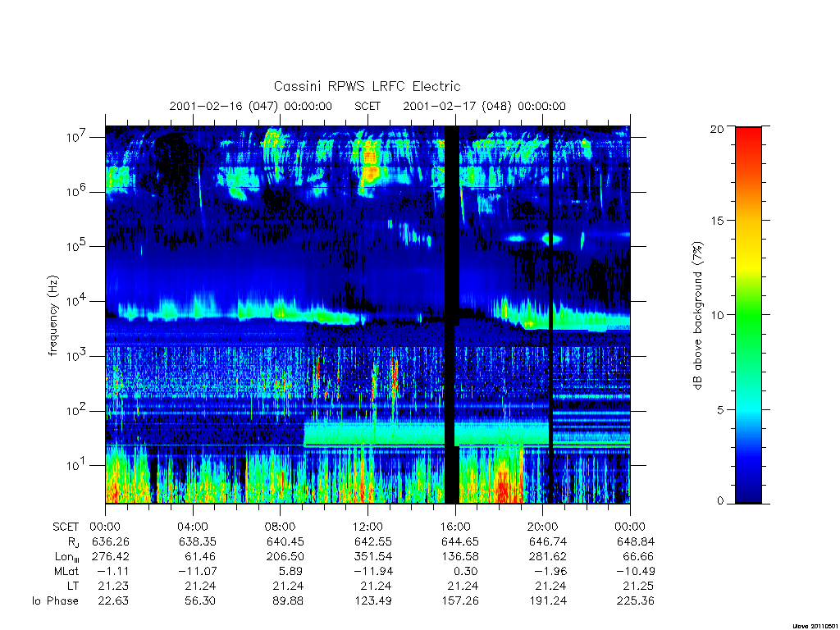Click the MLat value "-10.49"
Viewport: 840px width, 630px height.
(x=636, y=571)
